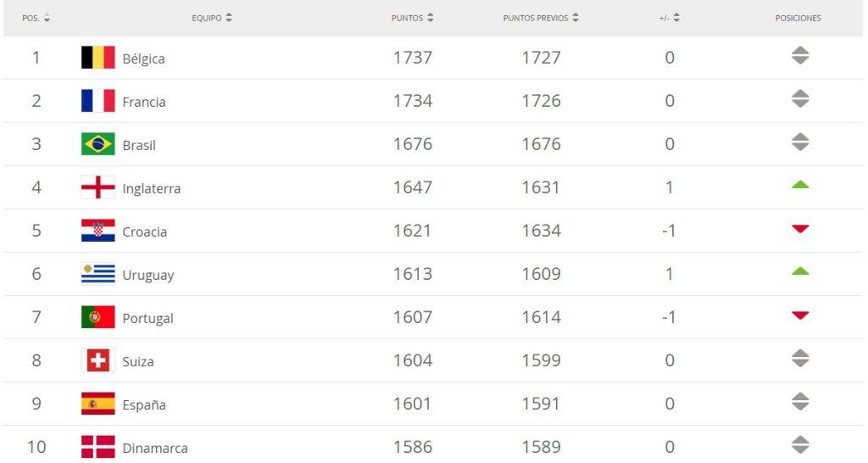Click the red down arrow for Portugal
The image size is (868, 463).
coord(799,316)
